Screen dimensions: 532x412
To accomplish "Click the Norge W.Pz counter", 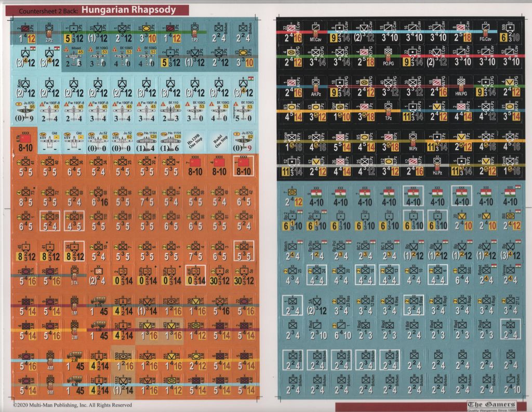I will pos(291,141).
